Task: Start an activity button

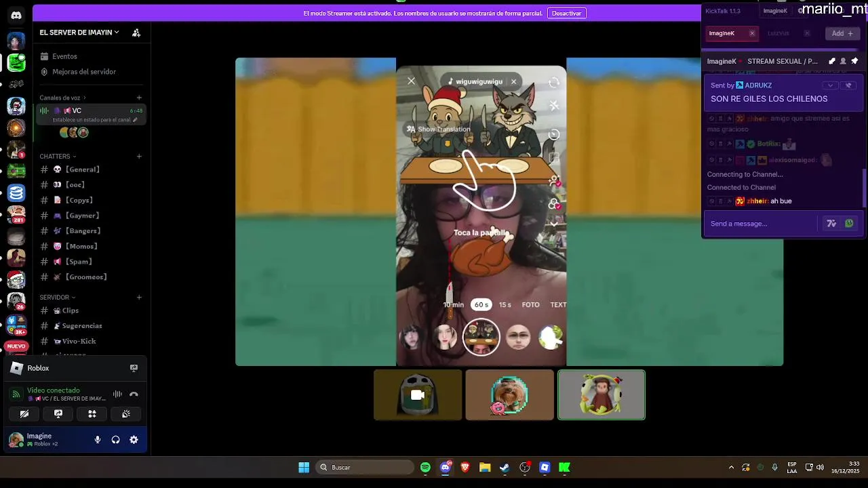Action: click(92, 414)
